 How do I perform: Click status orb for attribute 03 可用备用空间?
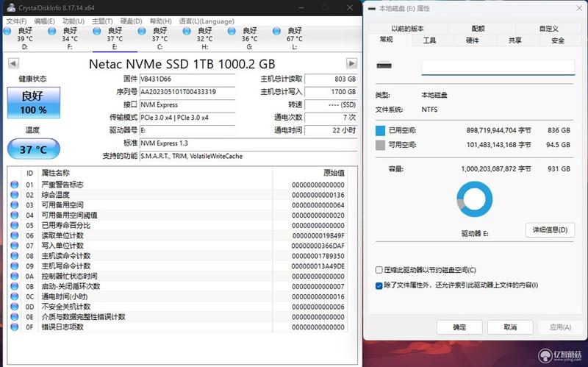[x=14, y=204]
